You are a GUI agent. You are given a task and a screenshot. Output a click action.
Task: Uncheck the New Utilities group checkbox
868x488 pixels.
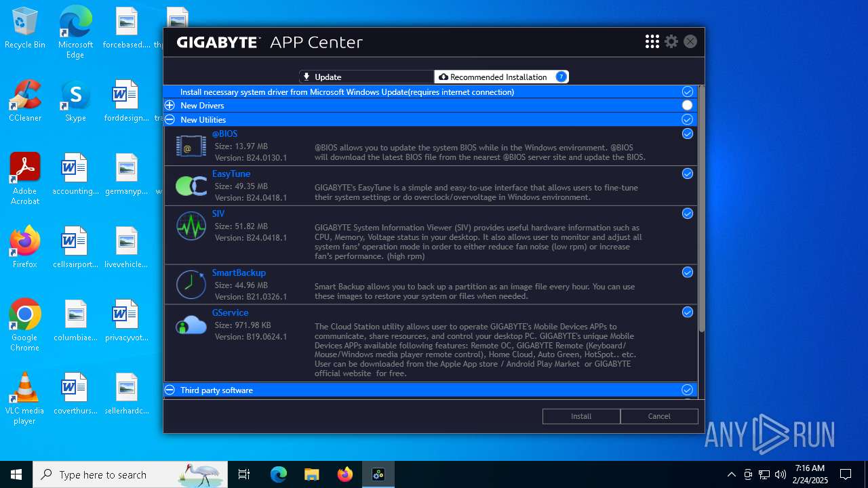[x=688, y=119]
